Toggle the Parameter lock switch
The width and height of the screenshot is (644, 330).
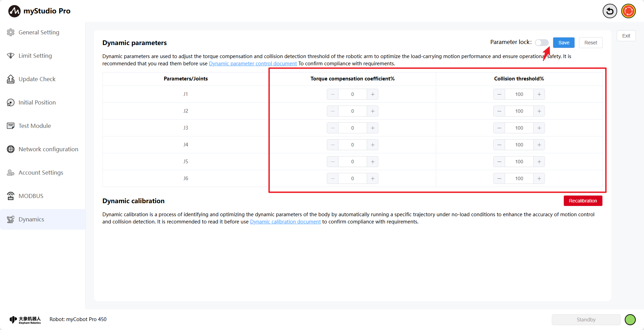tap(542, 43)
